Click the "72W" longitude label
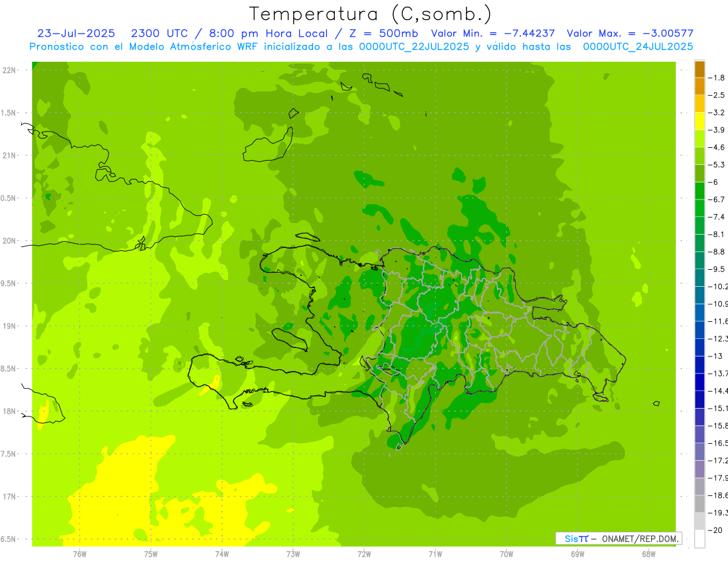 tap(365, 554)
